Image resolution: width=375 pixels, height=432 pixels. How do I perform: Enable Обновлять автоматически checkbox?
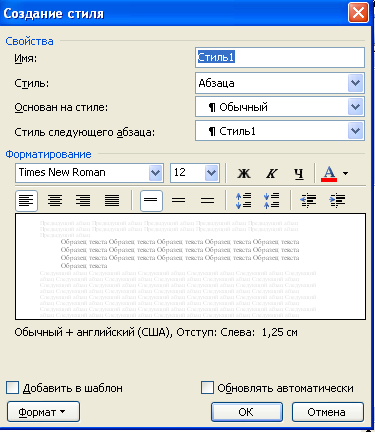tap(207, 388)
